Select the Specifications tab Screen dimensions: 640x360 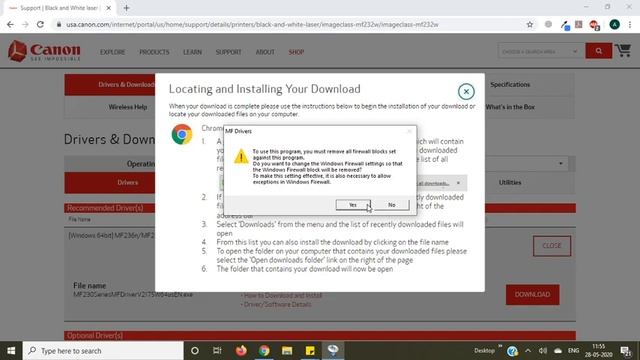point(510,84)
